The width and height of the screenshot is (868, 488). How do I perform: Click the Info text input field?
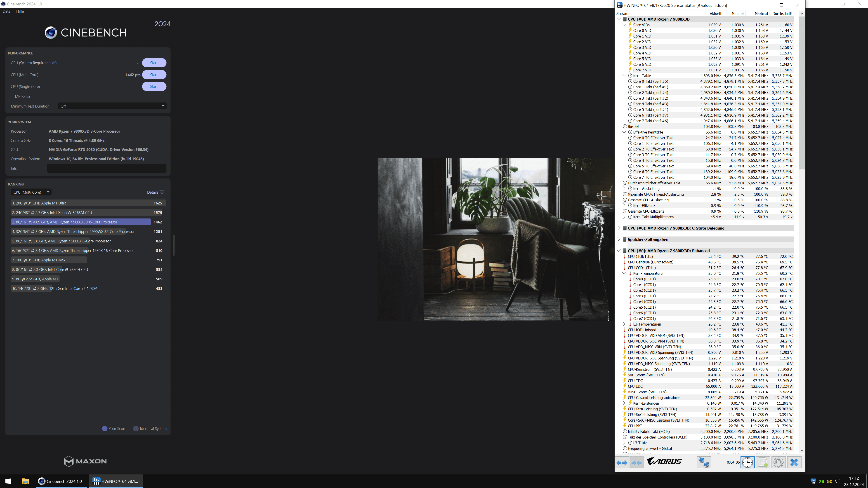[106, 168]
